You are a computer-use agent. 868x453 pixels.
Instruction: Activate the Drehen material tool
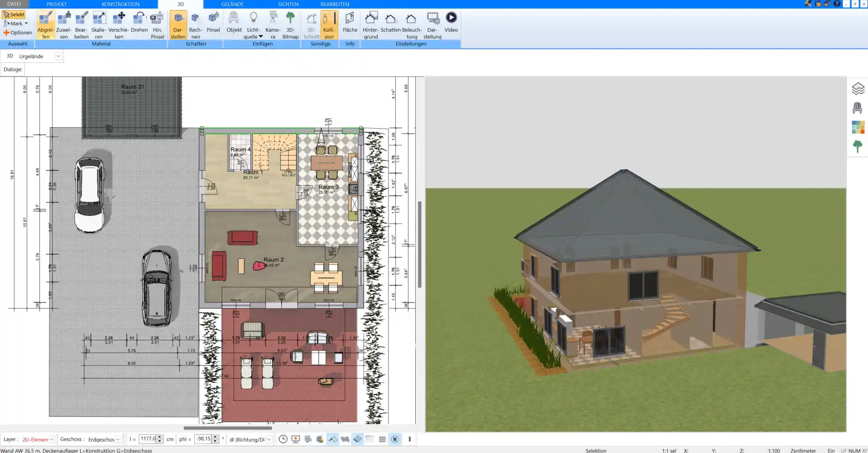139,23
